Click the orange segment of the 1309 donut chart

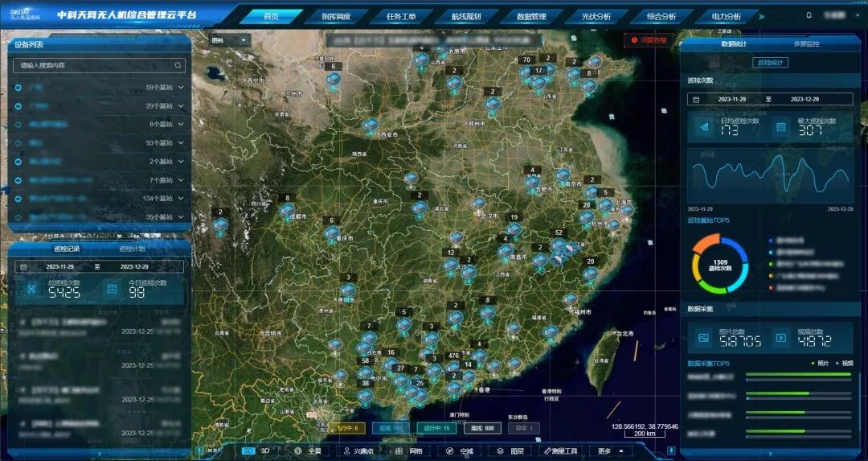[706, 243]
